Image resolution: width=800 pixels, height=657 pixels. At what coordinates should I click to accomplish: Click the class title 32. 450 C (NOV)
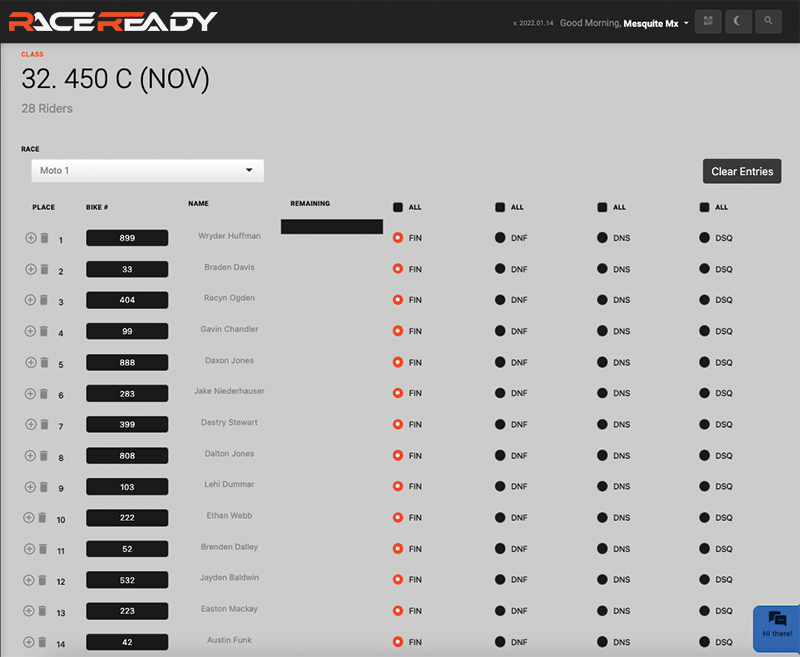[115, 79]
